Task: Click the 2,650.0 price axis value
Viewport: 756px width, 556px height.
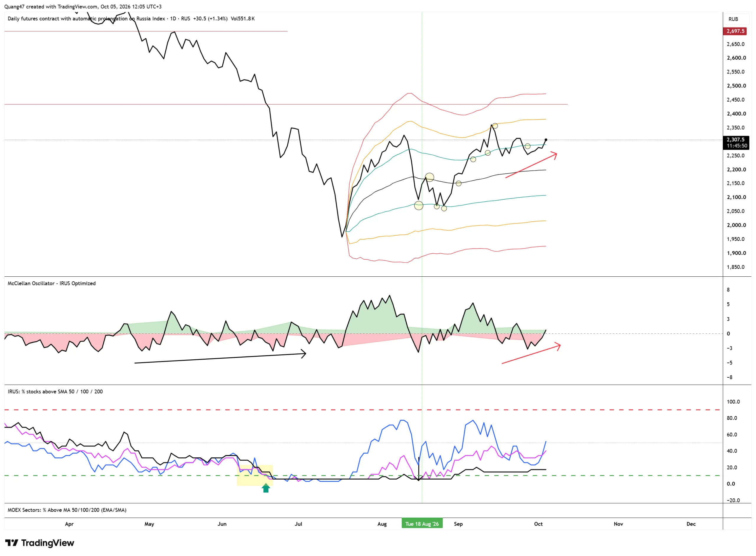Action: [736, 44]
